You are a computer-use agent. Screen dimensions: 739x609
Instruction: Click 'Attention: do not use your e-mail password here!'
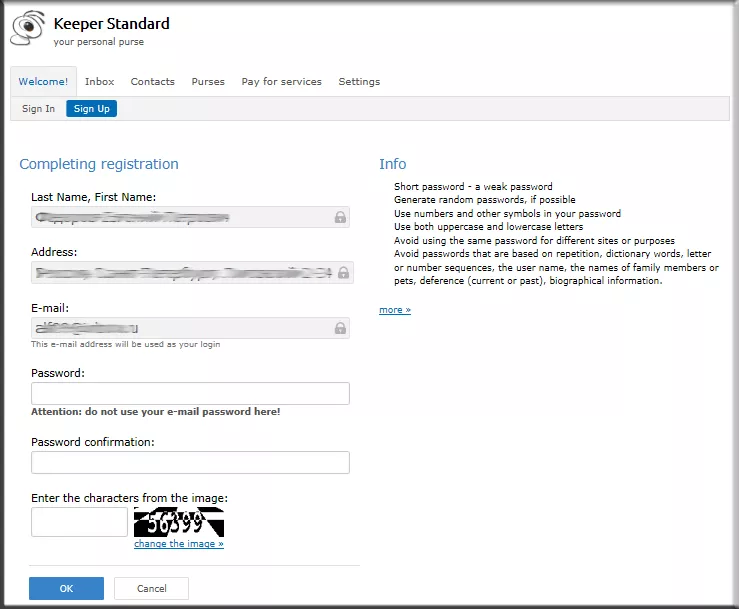coord(156,411)
